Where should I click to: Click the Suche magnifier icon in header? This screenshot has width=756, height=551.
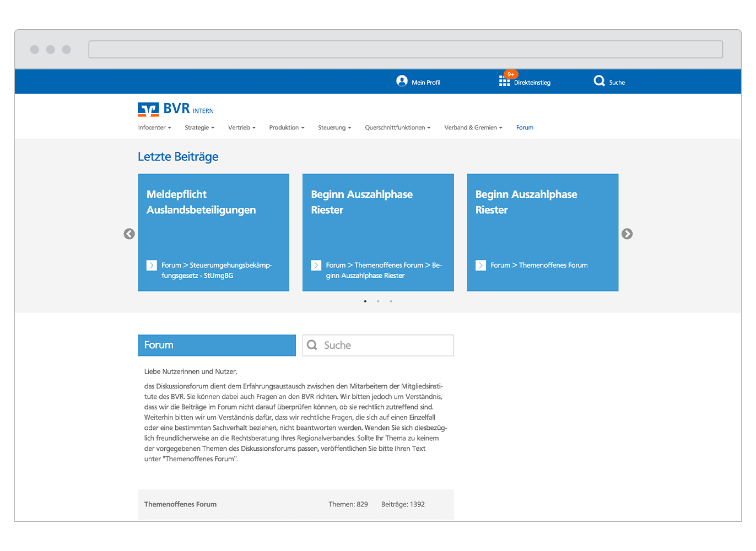click(599, 81)
